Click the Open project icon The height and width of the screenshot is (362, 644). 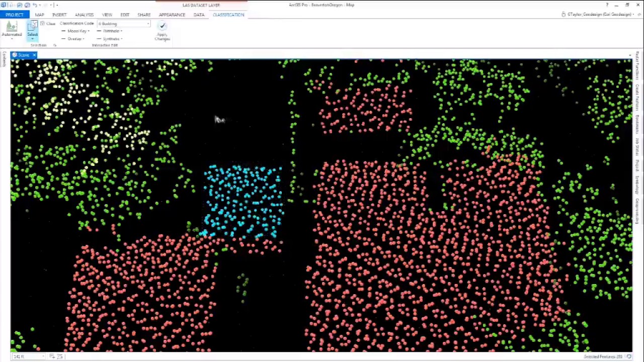coord(19,5)
